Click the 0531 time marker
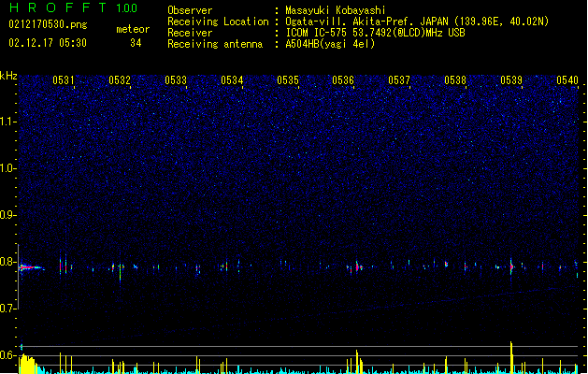This screenshot has height=374, width=588. pyautogui.click(x=64, y=80)
